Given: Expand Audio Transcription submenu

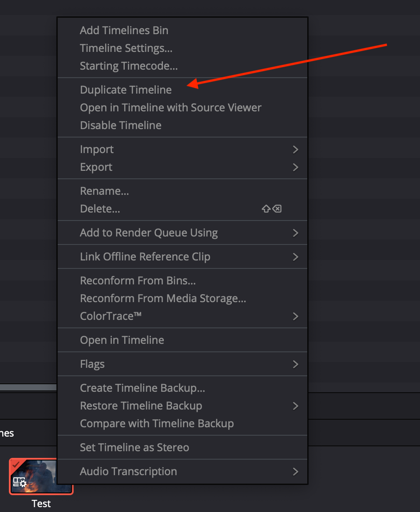Looking at the screenshot, I should coord(182,472).
